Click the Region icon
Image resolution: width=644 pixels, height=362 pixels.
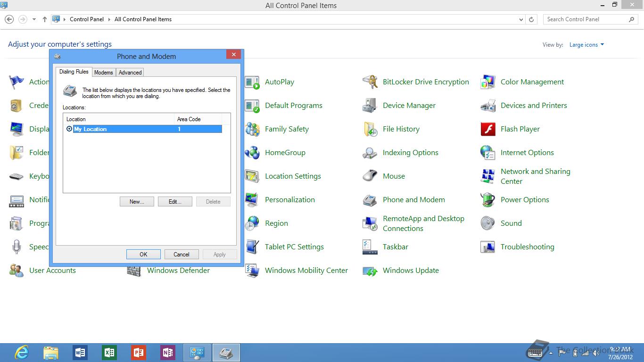(253, 223)
